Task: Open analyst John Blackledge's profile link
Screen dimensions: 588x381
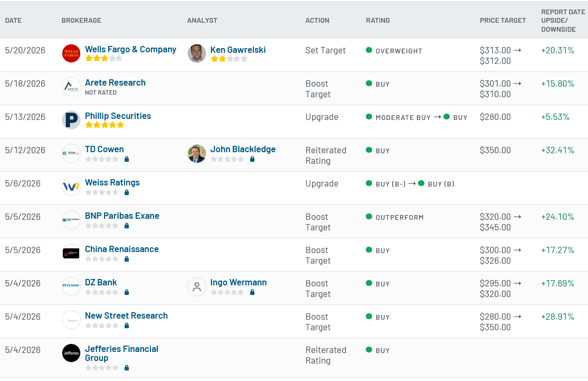Action: click(x=243, y=150)
